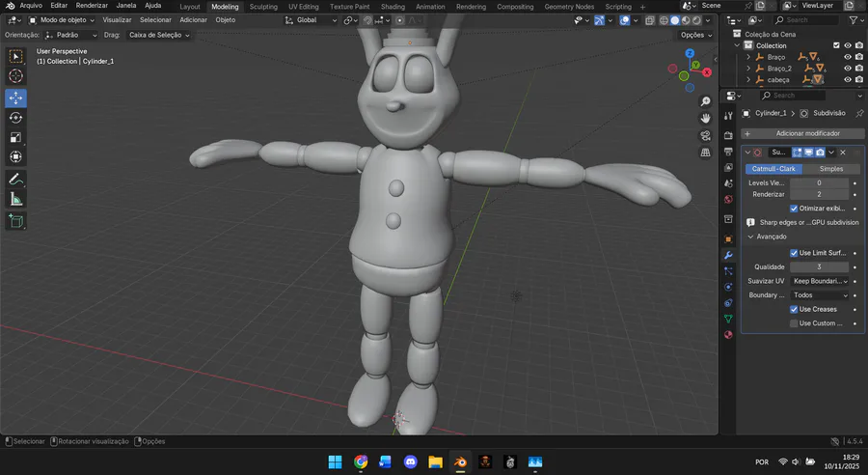Open the Adicionar header menu
Viewport: 868px width, 475px height.
tap(193, 20)
